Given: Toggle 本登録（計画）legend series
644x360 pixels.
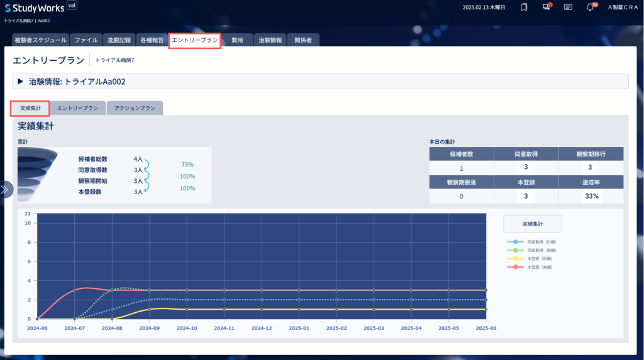Looking at the screenshot, I should [530, 259].
